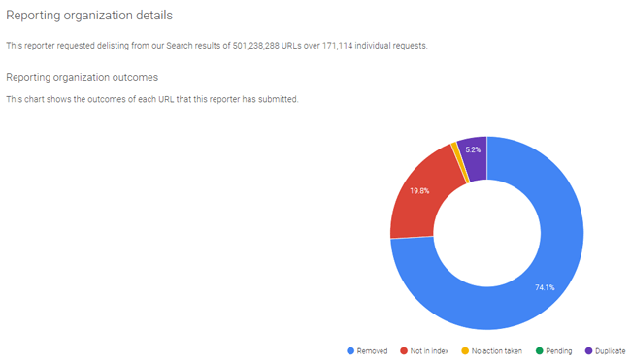This screenshot has height=364, width=631.
Task: Click the thin yellow donut slice
Action: pos(460,163)
